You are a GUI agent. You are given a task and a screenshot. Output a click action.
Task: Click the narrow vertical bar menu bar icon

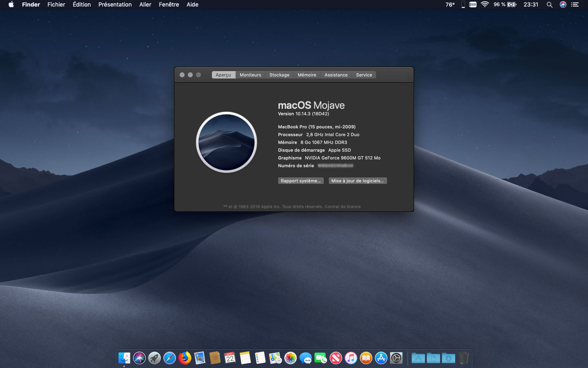(463, 4)
